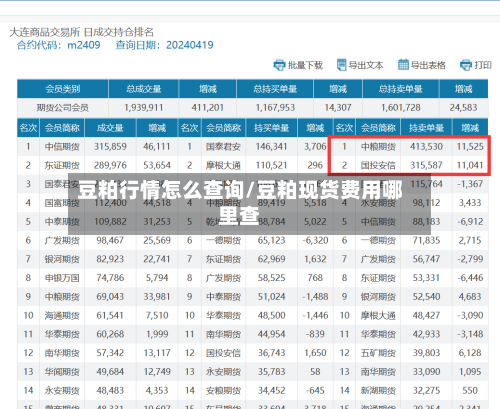Select the short position cell 53,331
500x409 pixels.
(426, 278)
